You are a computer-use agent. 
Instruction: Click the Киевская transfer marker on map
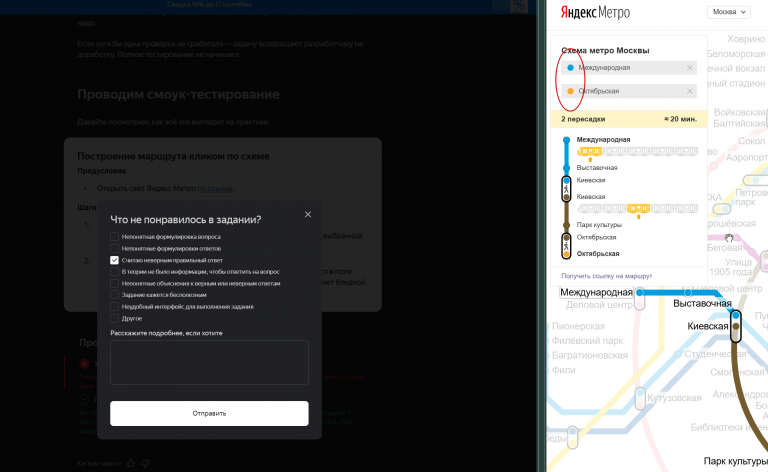point(736,326)
